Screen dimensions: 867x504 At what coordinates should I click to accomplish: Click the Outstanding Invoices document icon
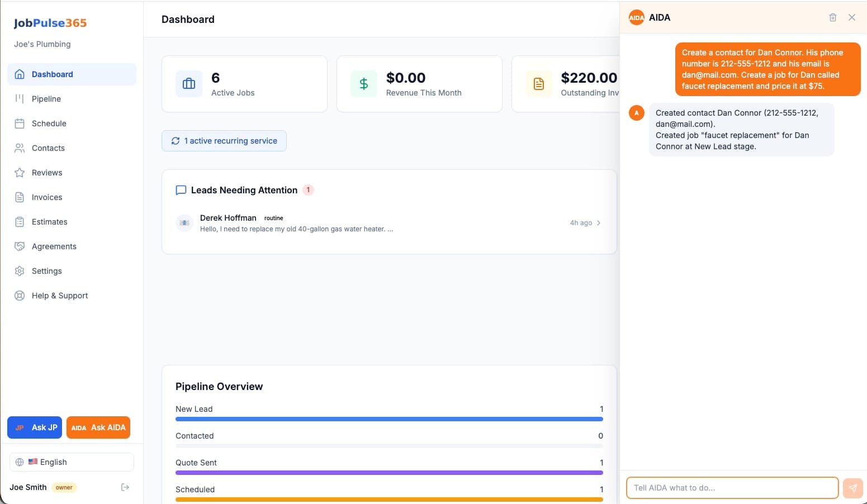539,84
